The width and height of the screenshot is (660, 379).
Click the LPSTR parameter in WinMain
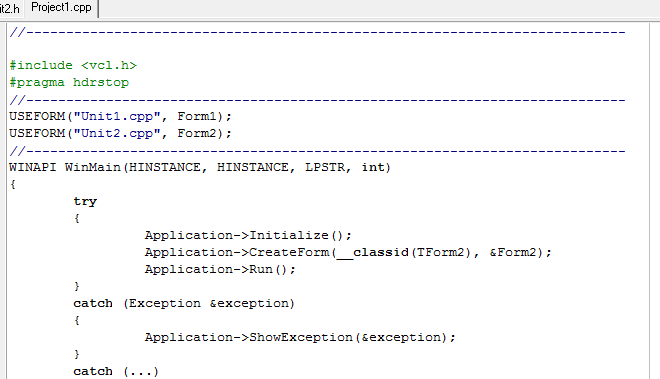[325, 168]
